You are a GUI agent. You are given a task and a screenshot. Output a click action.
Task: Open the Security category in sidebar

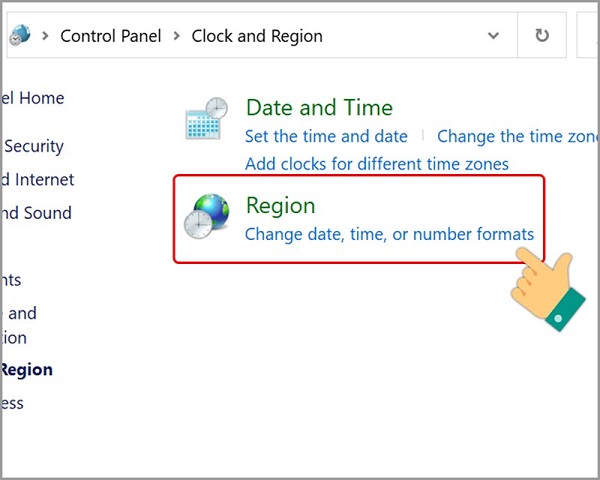pyautogui.click(x=34, y=147)
